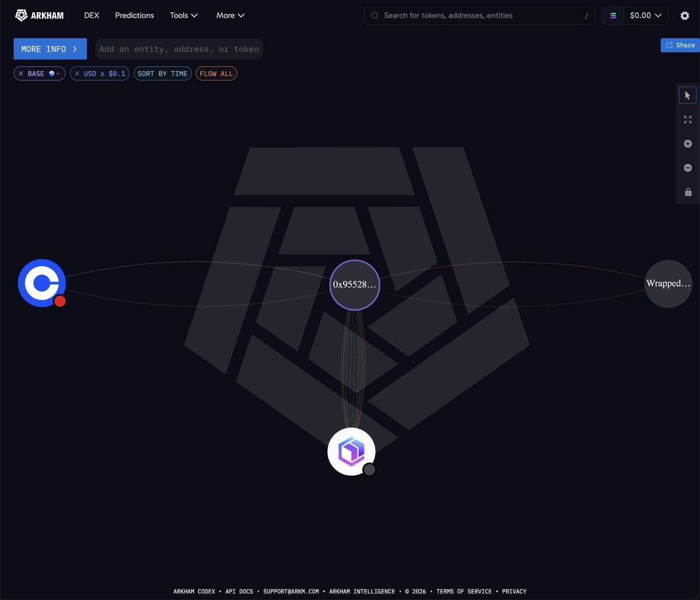
Task: Toggle SORT BY TIME
Action: (163, 74)
